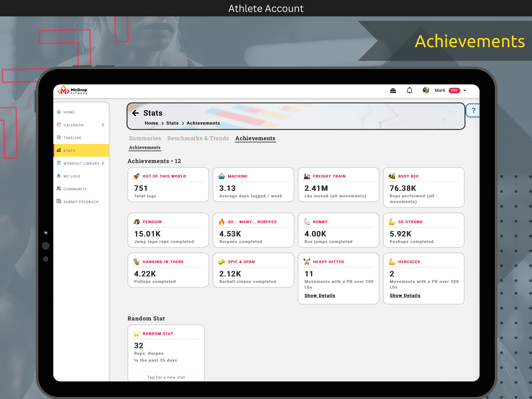Click the Hercules bicep icon
The image size is (532, 399).
392,262
